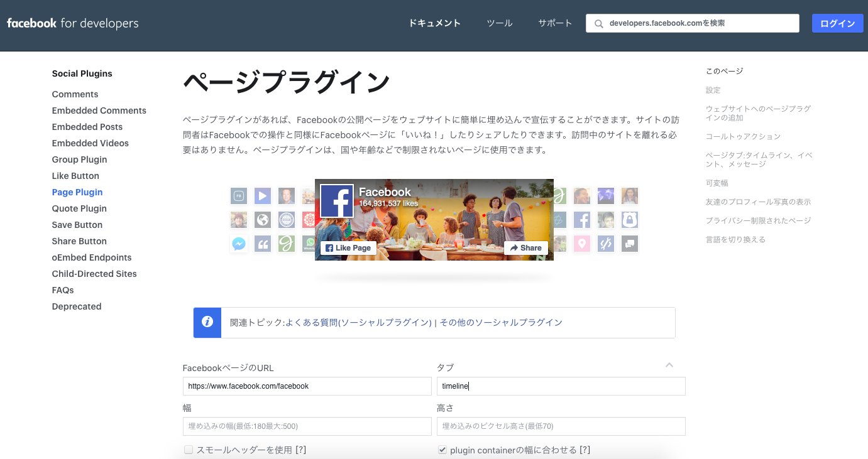868x459 pixels.
Task: Click the FB rounded square tile icon
Action: [239, 196]
